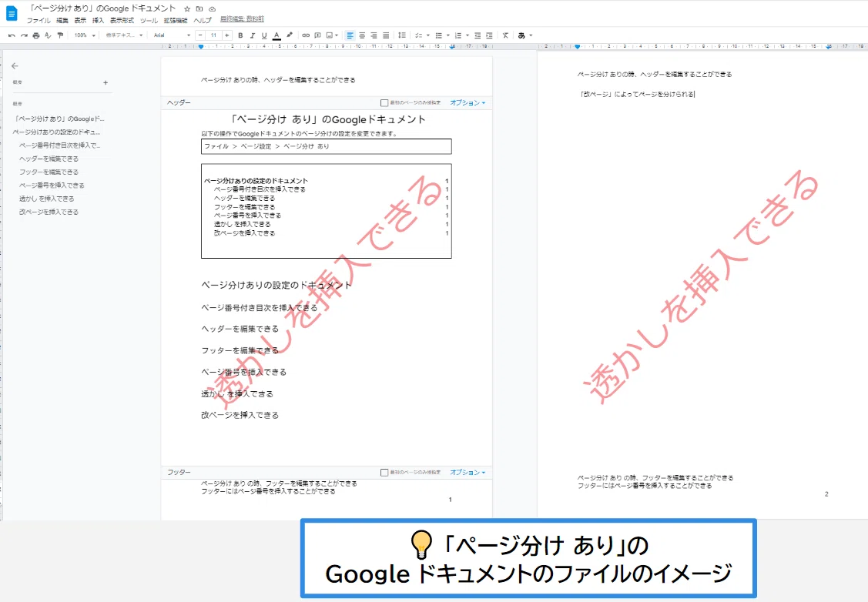The width and height of the screenshot is (868, 602).
Task: Redo the last action
Action: pos(24,35)
